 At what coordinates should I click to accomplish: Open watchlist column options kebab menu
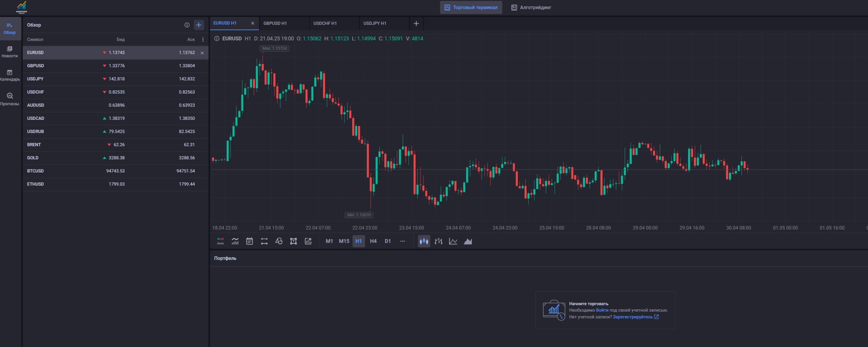click(203, 39)
